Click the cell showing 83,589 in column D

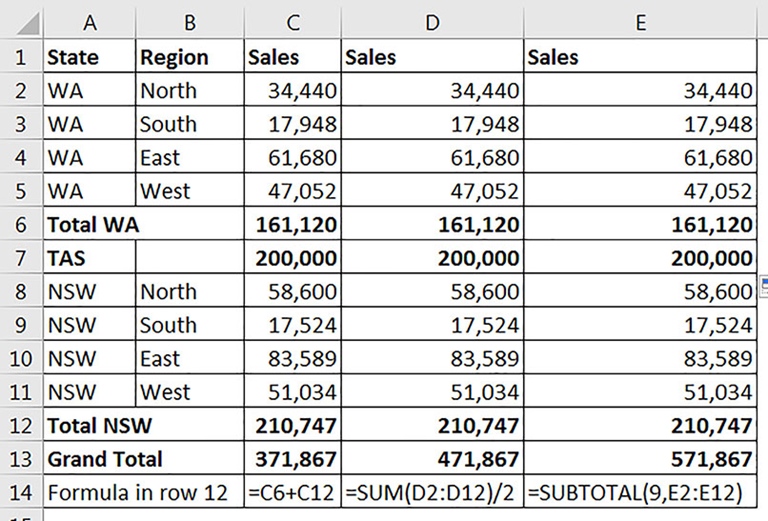tap(432, 358)
